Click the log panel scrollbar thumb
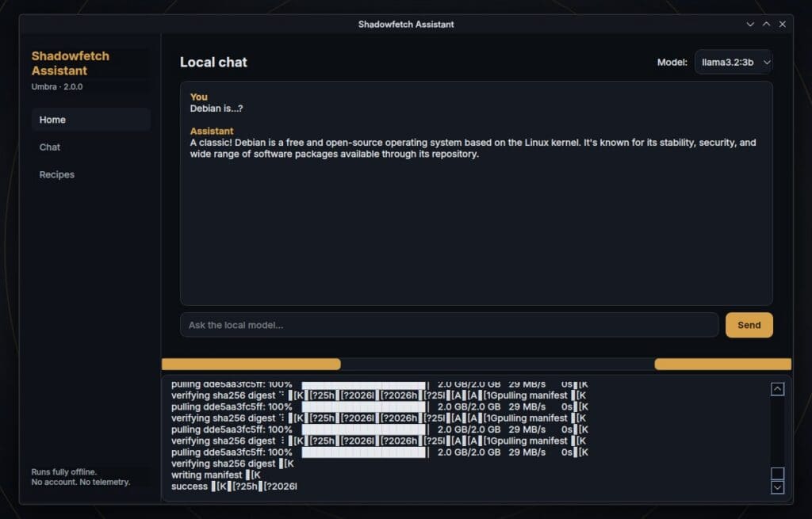Screen dimensions: 812x519 click(777, 474)
